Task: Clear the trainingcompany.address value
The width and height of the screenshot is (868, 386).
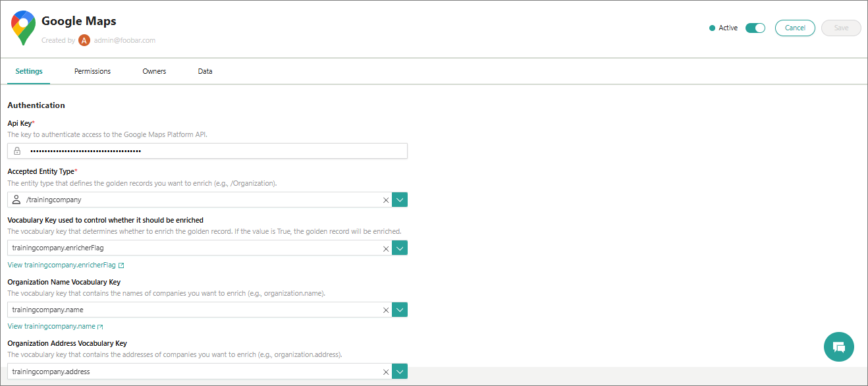Action: (x=386, y=372)
